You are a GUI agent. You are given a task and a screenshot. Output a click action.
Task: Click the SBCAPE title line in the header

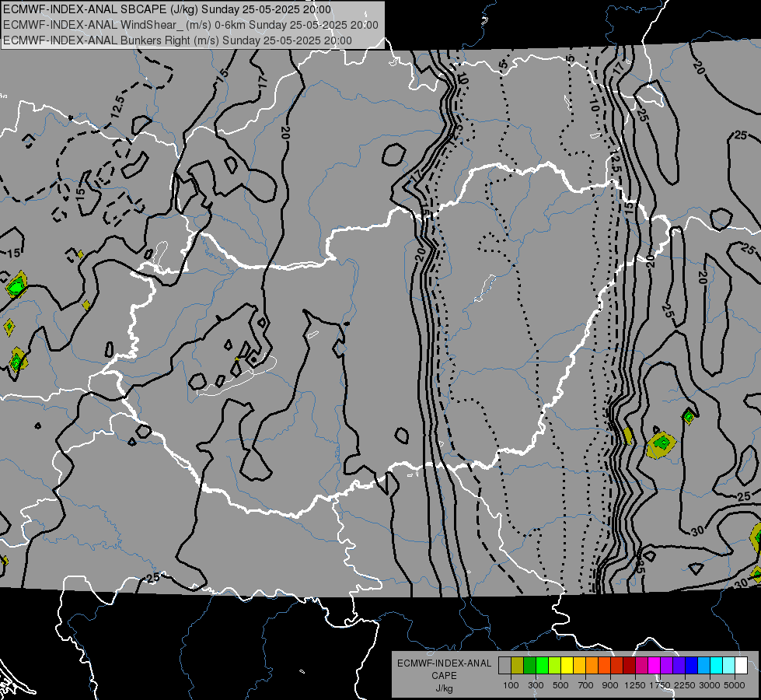(x=167, y=9)
